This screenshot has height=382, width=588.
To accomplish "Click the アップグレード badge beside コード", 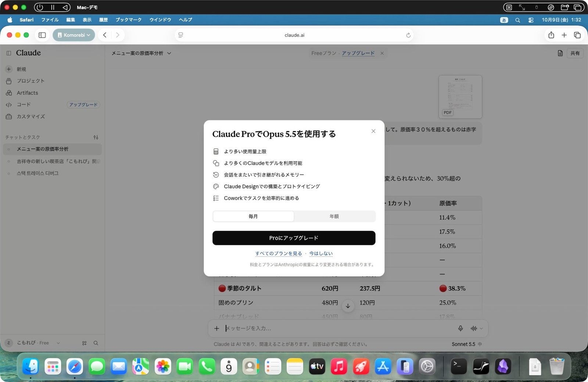I will pyautogui.click(x=83, y=105).
